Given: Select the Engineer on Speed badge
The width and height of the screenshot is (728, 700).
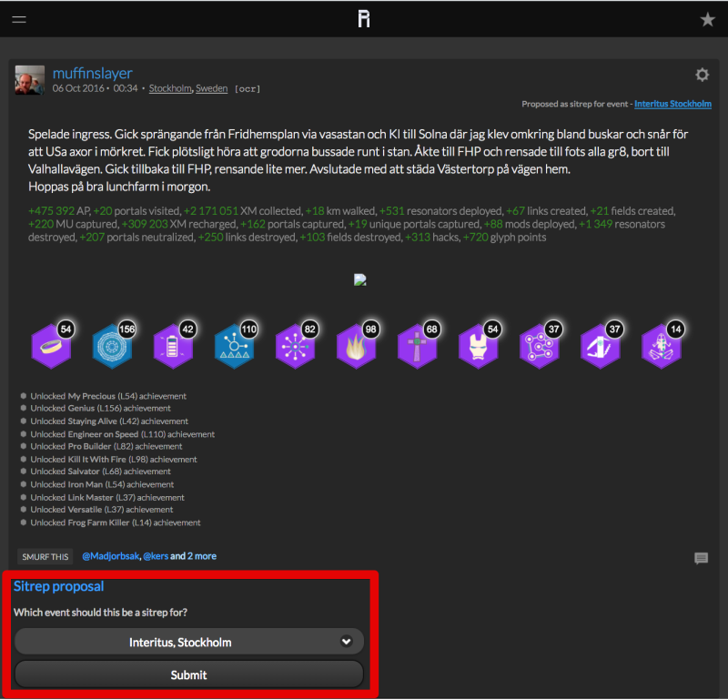Looking at the screenshot, I should tap(235, 346).
